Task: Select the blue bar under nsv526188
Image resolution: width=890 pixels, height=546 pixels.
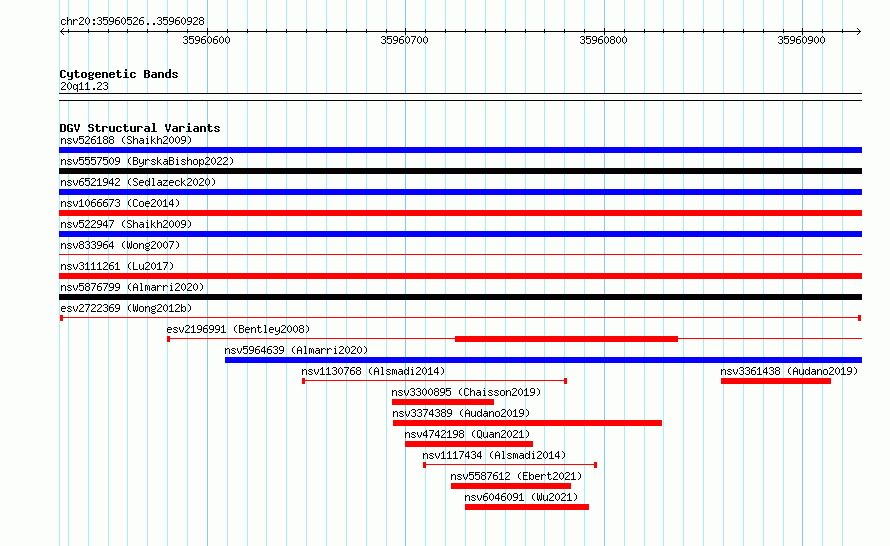Action: coord(460,150)
